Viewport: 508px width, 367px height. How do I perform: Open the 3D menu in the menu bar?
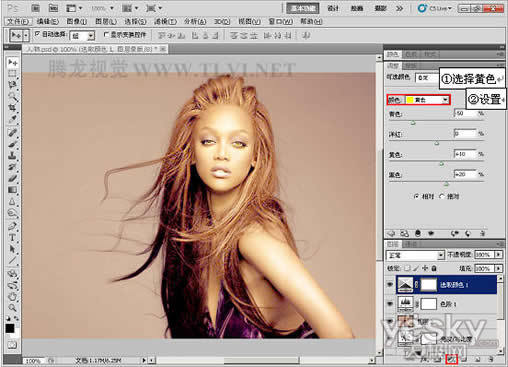(222, 22)
